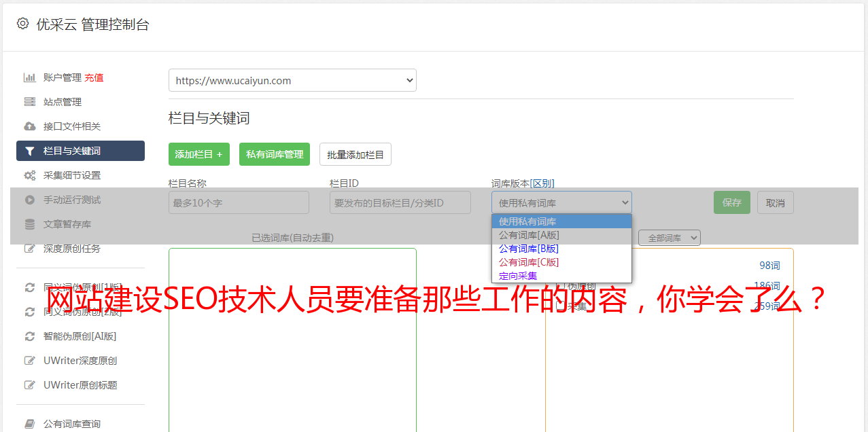This screenshot has height=432, width=868.
Task: Choose 公有词库[B版] option
Action: [x=561, y=249]
